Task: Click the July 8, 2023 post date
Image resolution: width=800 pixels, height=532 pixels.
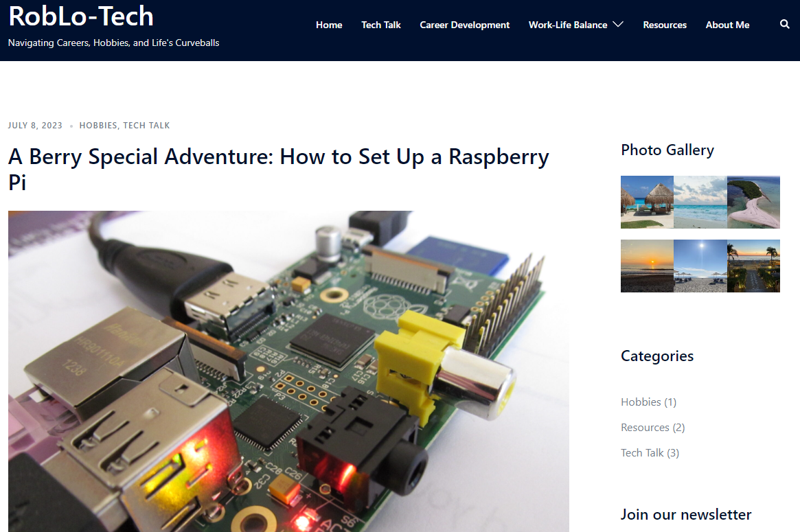Action: click(x=35, y=126)
